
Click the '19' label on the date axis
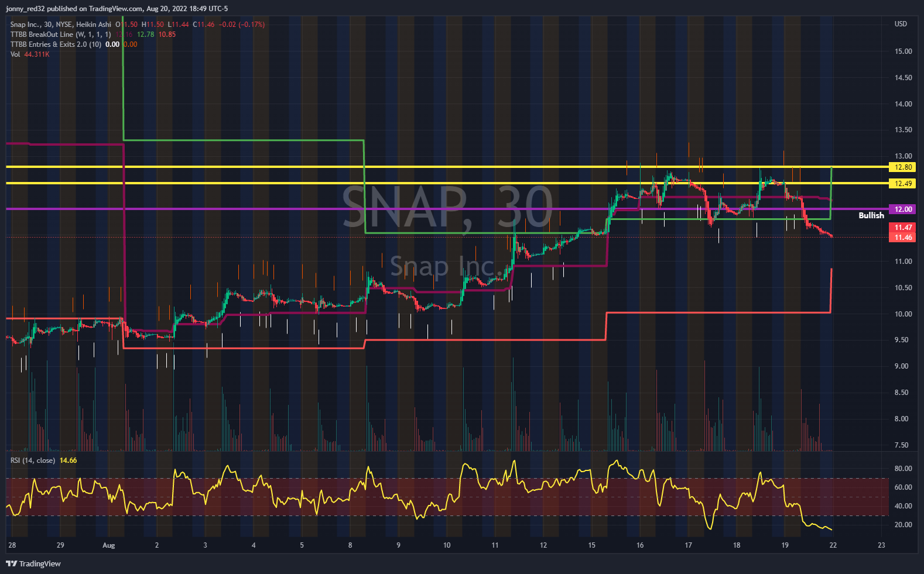[785, 545]
